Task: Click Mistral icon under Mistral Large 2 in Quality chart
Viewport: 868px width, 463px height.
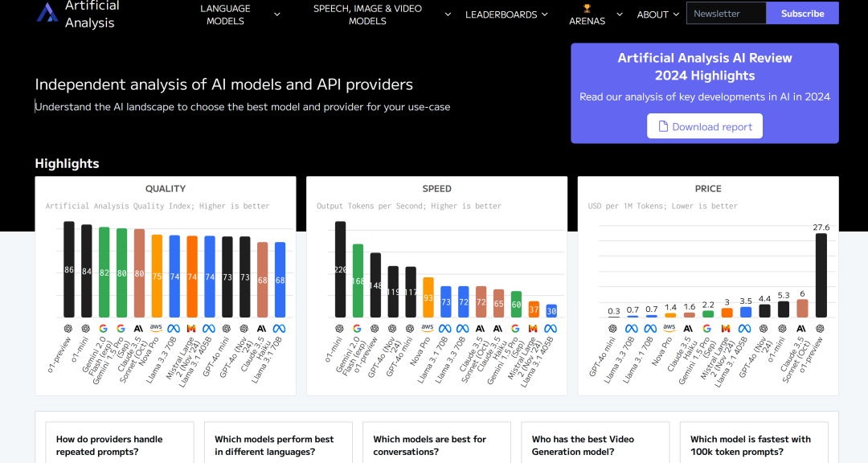Action: point(191,329)
